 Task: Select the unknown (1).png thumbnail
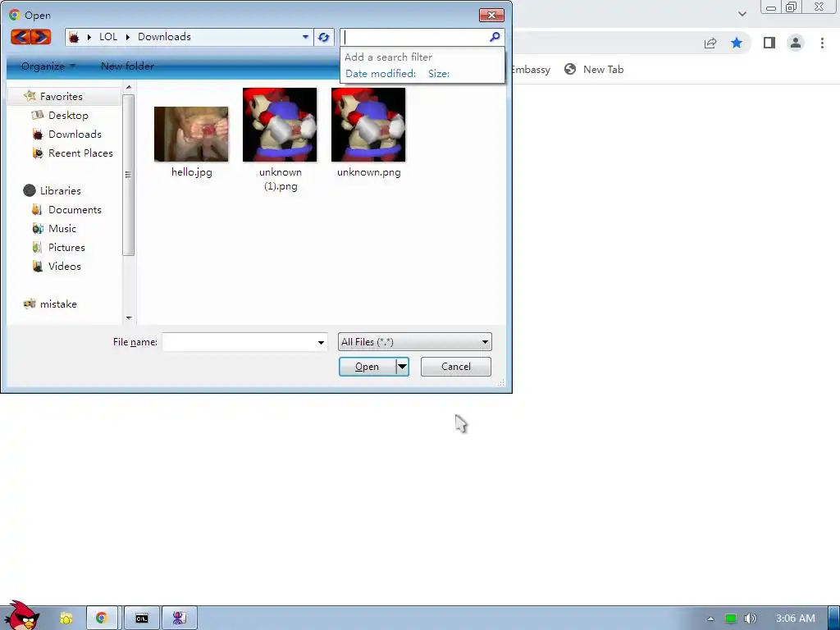click(280, 125)
